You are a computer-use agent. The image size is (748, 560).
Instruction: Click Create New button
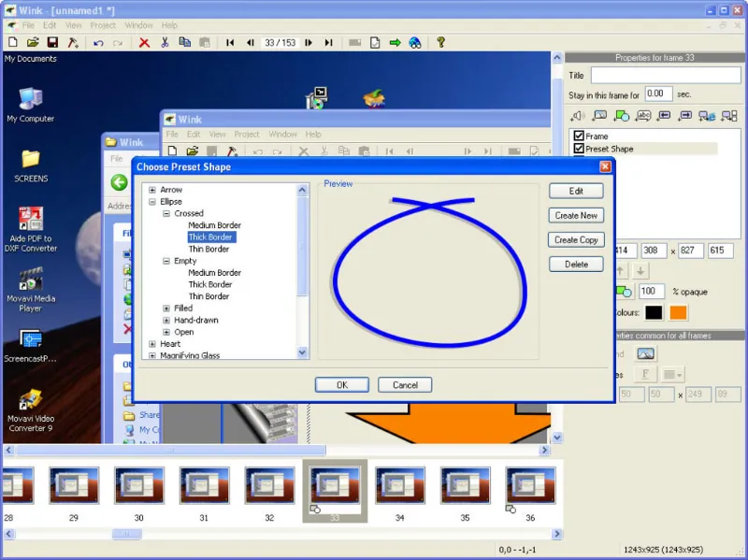pos(576,215)
